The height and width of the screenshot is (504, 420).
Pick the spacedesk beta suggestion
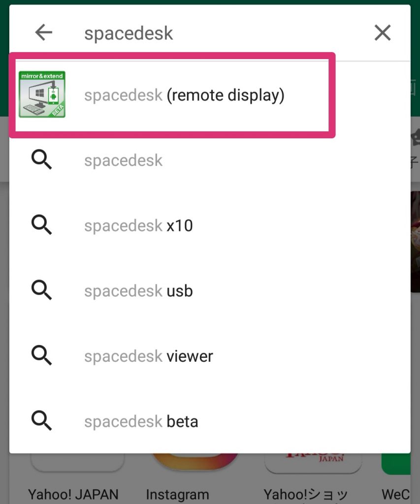click(x=141, y=421)
